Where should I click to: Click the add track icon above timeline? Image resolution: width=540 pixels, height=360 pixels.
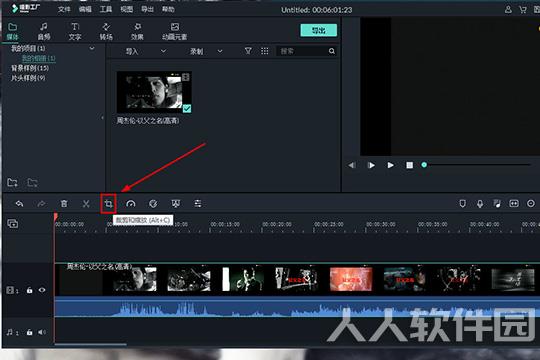click(x=13, y=224)
